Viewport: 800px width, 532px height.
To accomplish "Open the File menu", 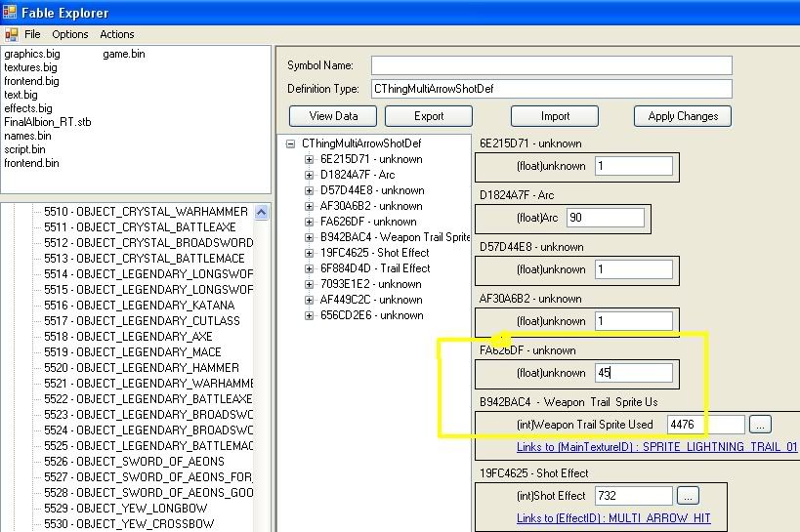I will [x=32, y=34].
